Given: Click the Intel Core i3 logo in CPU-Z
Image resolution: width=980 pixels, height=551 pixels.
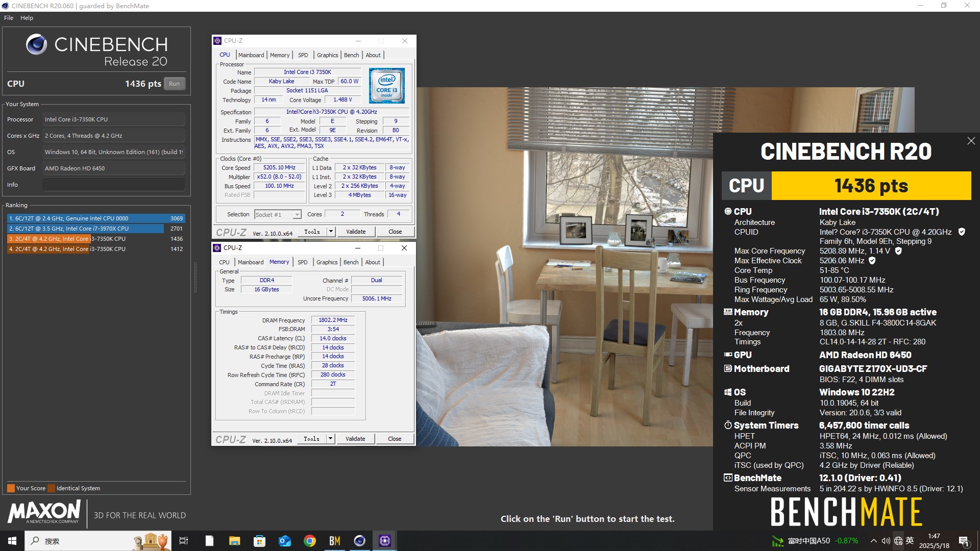Looking at the screenshot, I should click(386, 85).
